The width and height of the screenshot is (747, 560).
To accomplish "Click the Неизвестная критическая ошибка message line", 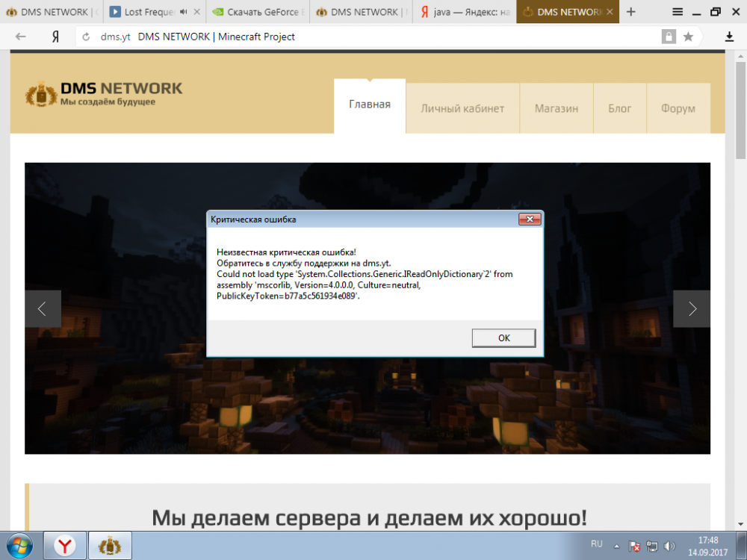I will click(x=286, y=252).
